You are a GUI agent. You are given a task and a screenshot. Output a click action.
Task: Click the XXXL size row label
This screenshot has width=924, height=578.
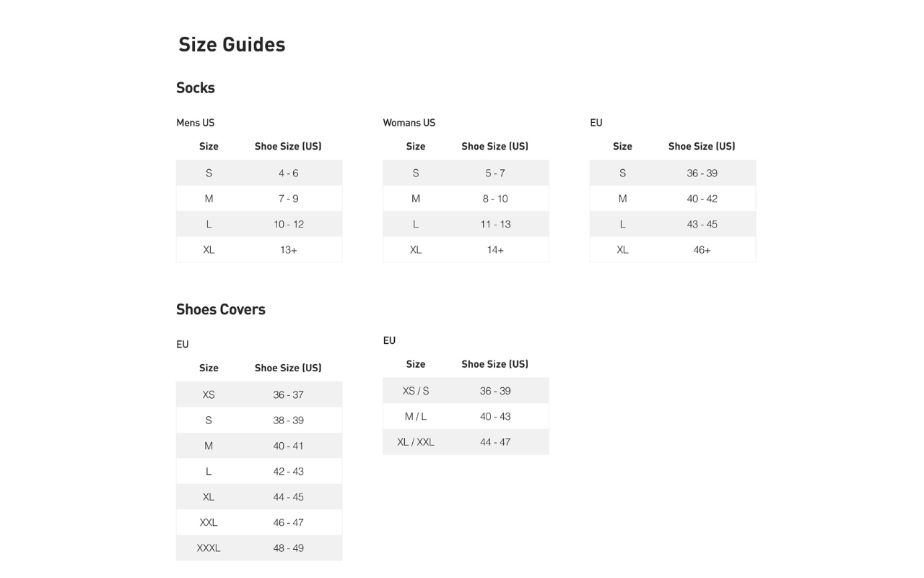click(x=209, y=548)
